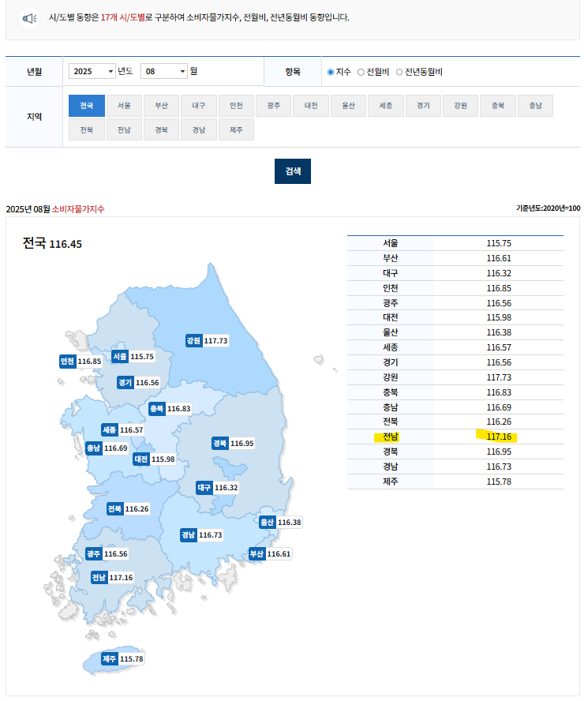Click the highlighted value 117.16 in table
This screenshot has height=701, width=588.
[x=498, y=437]
